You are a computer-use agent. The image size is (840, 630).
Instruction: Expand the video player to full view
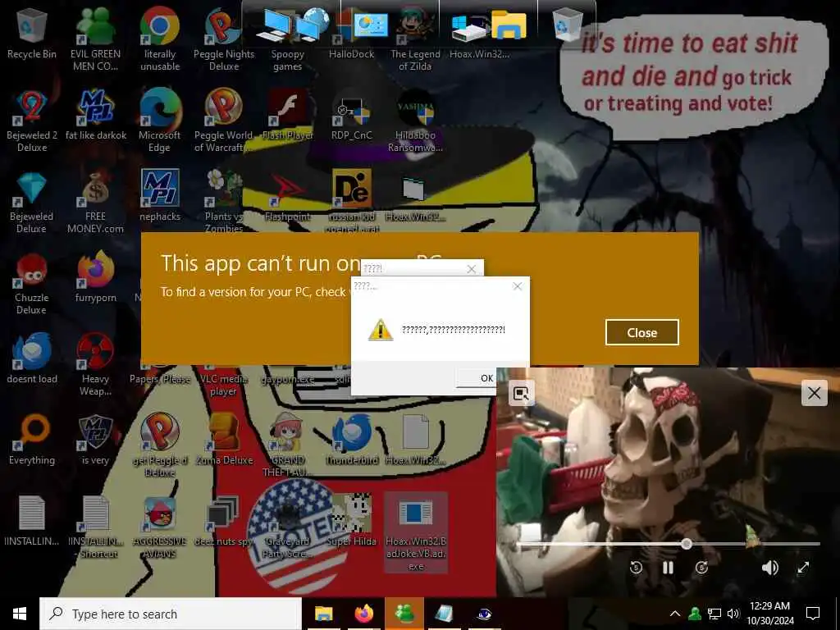click(803, 568)
